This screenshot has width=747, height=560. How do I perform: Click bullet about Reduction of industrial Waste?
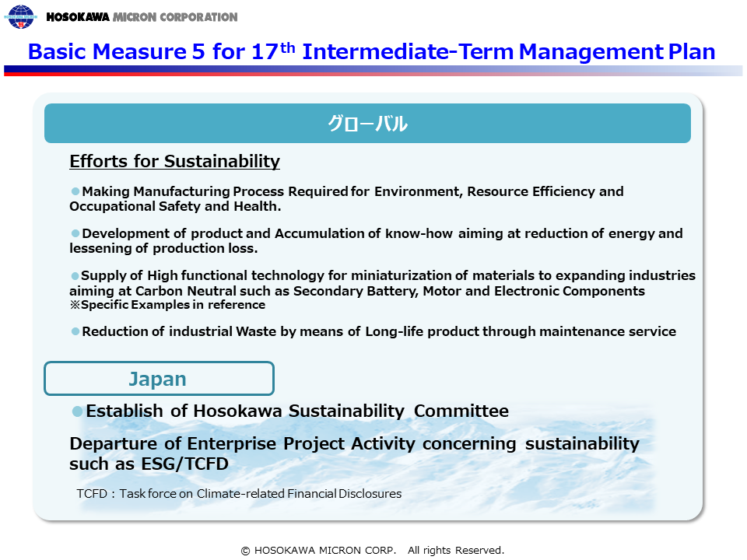[x=373, y=331]
